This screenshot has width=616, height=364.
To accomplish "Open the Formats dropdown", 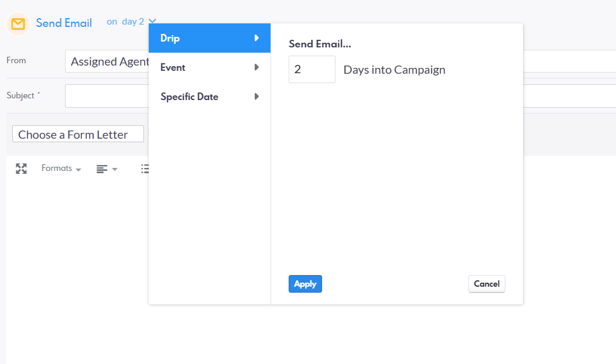I will pyautogui.click(x=61, y=169).
